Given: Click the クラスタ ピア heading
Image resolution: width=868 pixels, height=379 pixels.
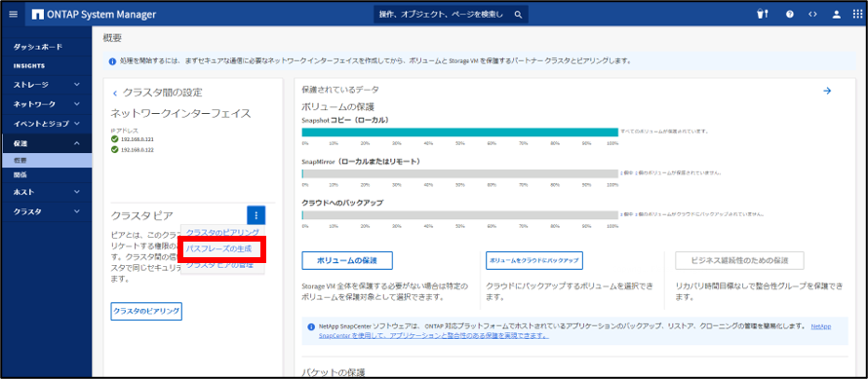Looking at the screenshot, I should [x=142, y=215].
